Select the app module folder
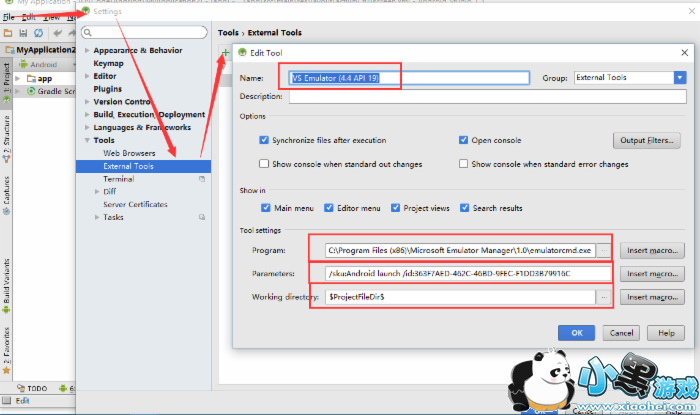The height and width of the screenshot is (415, 700). [x=40, y=79]
